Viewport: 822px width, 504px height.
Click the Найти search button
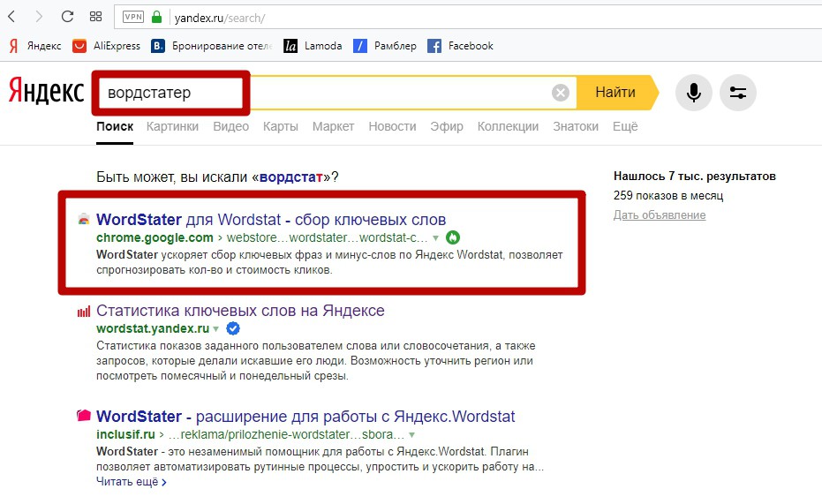[x=616, y=93]
